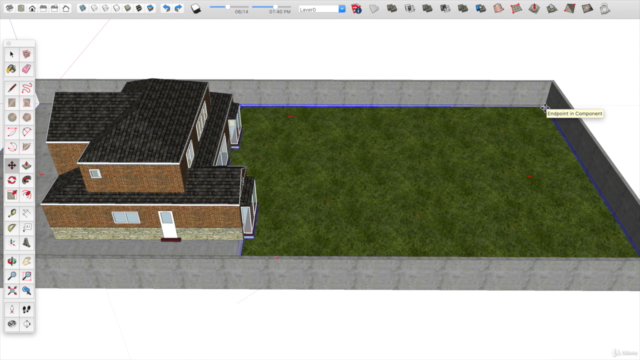Enable Wireframe face style

click(105, 8)
